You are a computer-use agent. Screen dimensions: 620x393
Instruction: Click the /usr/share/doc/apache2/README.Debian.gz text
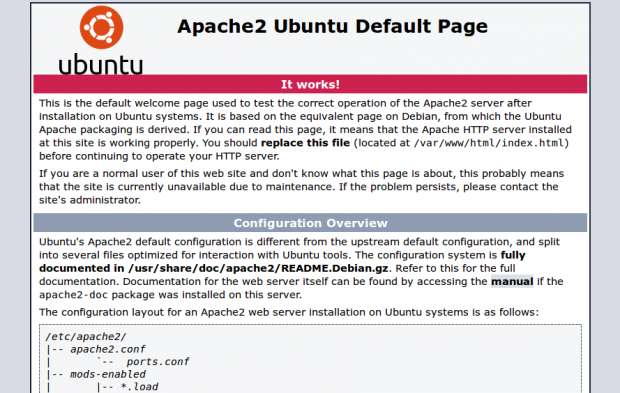258,268
